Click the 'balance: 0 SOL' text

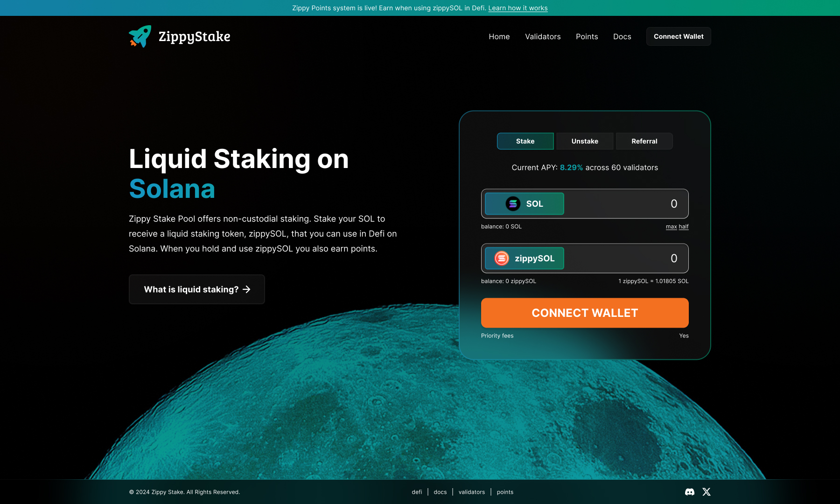click(x=501, y=227)
